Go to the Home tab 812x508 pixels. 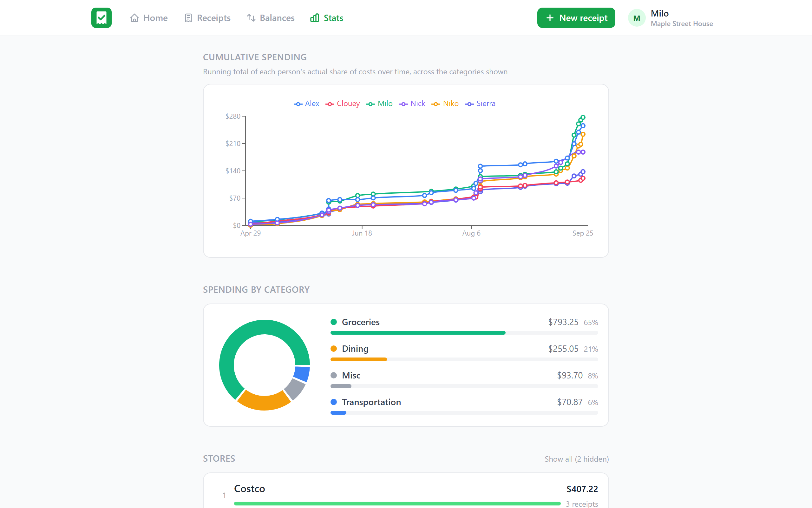[149, 18]
